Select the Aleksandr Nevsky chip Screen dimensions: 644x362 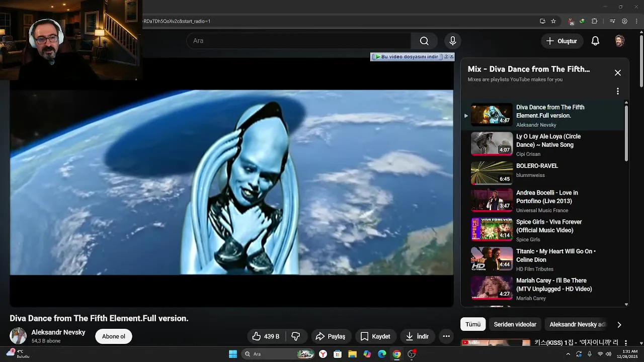(x=577, y=324)
